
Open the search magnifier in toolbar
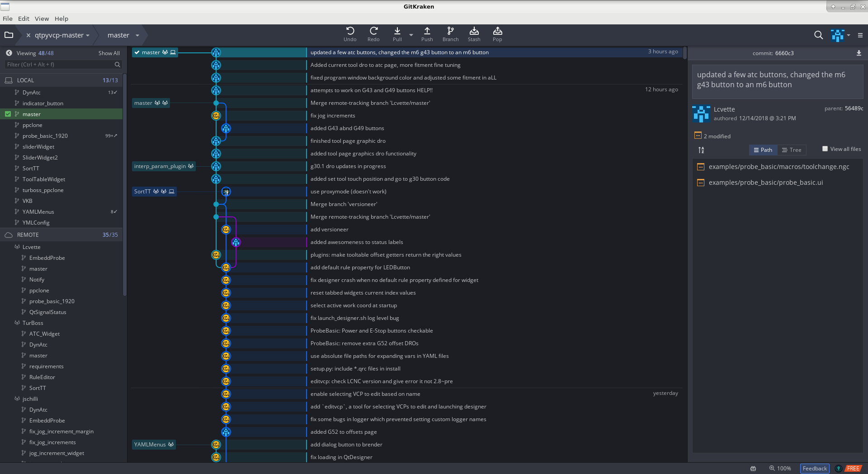818,35
